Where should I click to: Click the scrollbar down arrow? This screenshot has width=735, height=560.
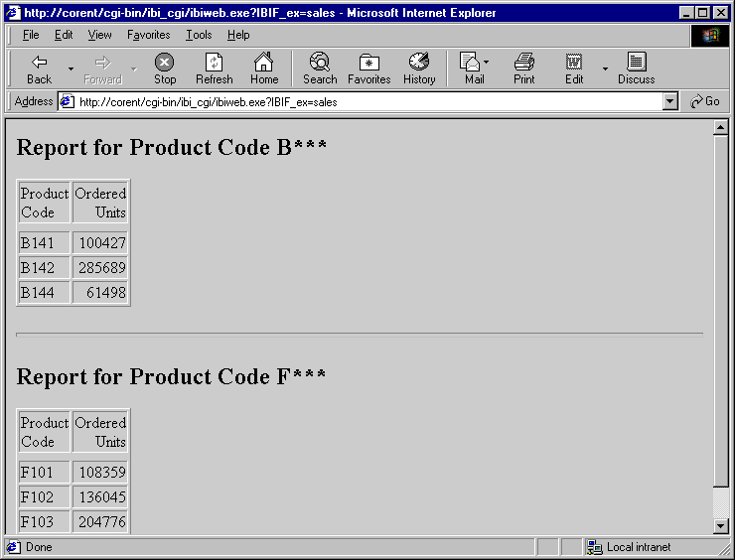[x=721, y=526]
